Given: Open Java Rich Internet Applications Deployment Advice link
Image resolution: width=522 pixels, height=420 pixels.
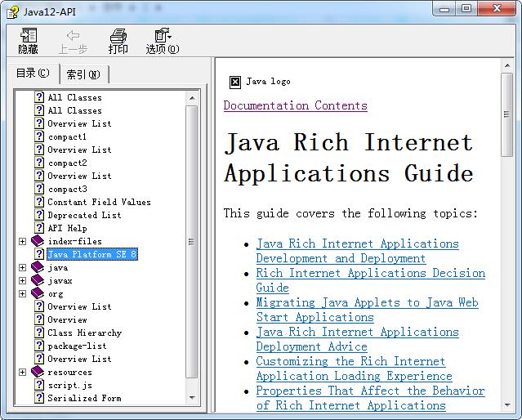Looking at the screenshot, I should pos(357,339).
